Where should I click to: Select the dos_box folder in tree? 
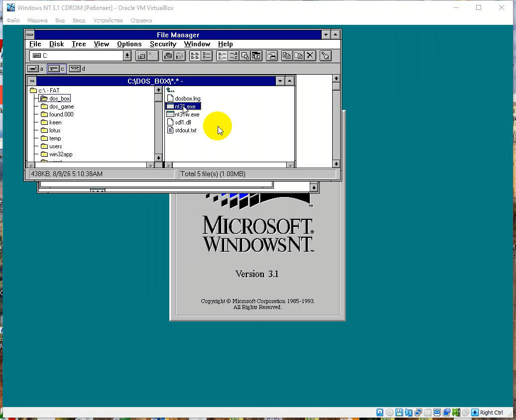55,99
